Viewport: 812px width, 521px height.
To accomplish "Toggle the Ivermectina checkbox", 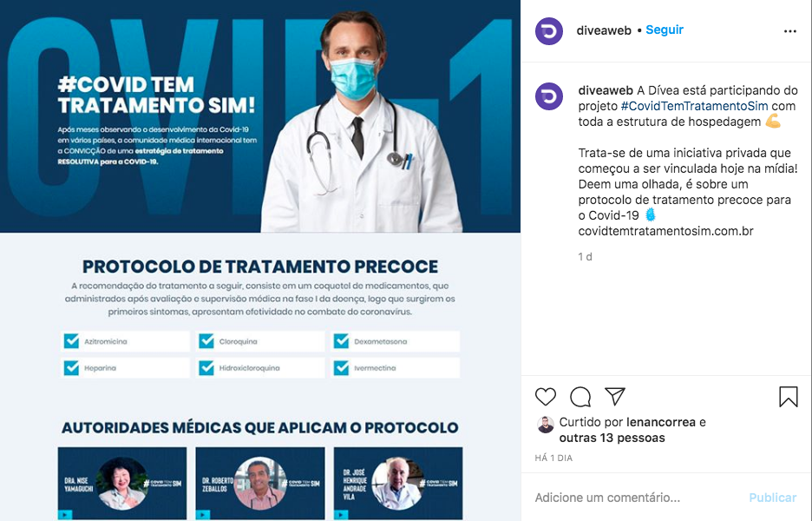I will (x=341, y=367).
